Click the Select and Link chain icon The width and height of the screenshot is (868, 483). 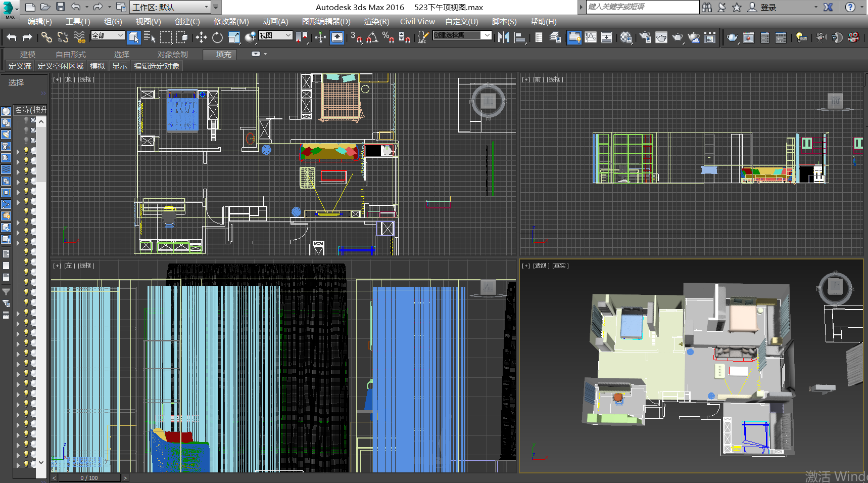click(46, 37)
